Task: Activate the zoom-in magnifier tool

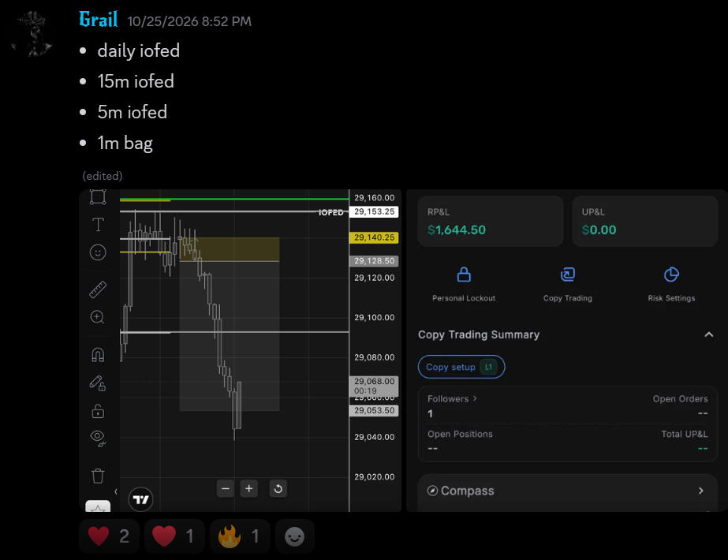Action: (98, 317)
